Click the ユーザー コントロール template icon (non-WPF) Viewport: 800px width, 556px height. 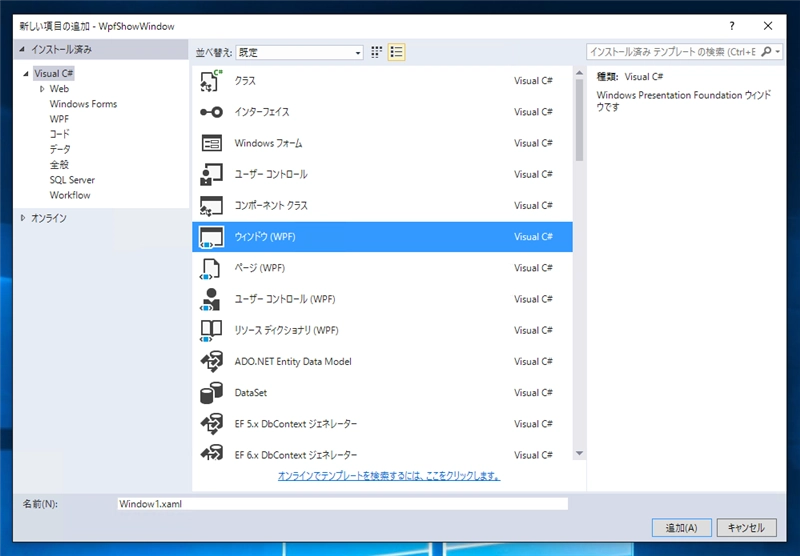pyautogui.click(x=211, y=174)
